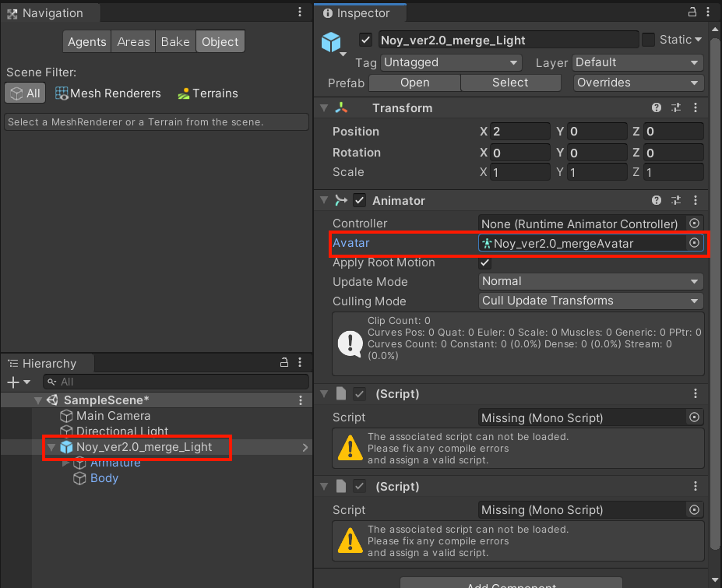Collapse the Animator component
The image size is (722, 588).
(324, 200)
